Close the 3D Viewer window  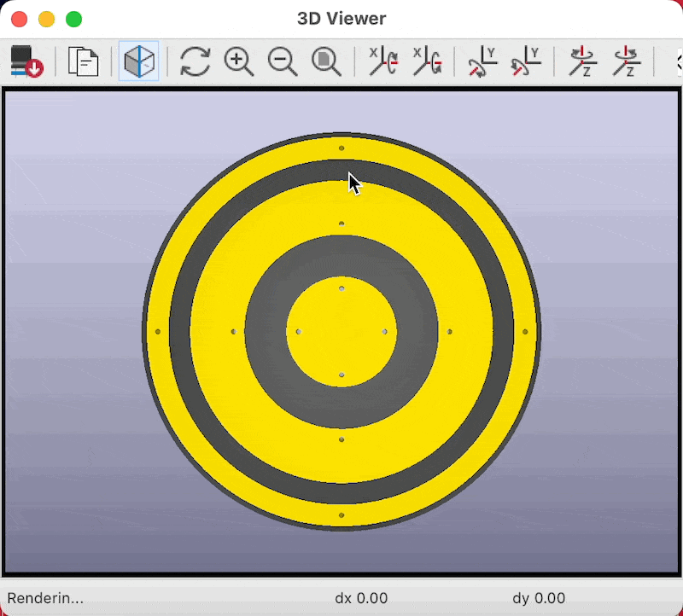(19, 19)
